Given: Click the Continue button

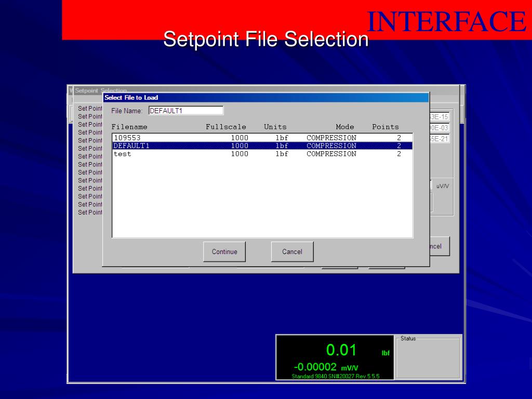Looking at the screenshot, I should tap(224, 252).
